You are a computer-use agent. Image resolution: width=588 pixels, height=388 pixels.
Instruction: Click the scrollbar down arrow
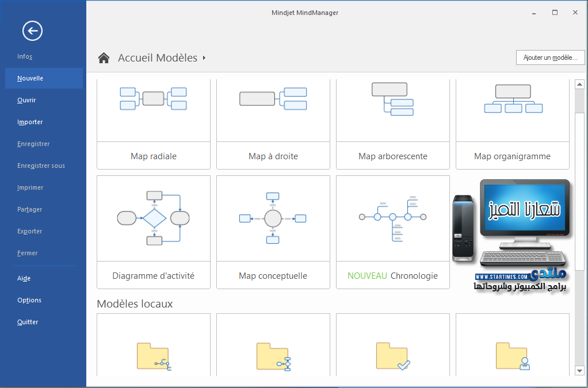579,371
